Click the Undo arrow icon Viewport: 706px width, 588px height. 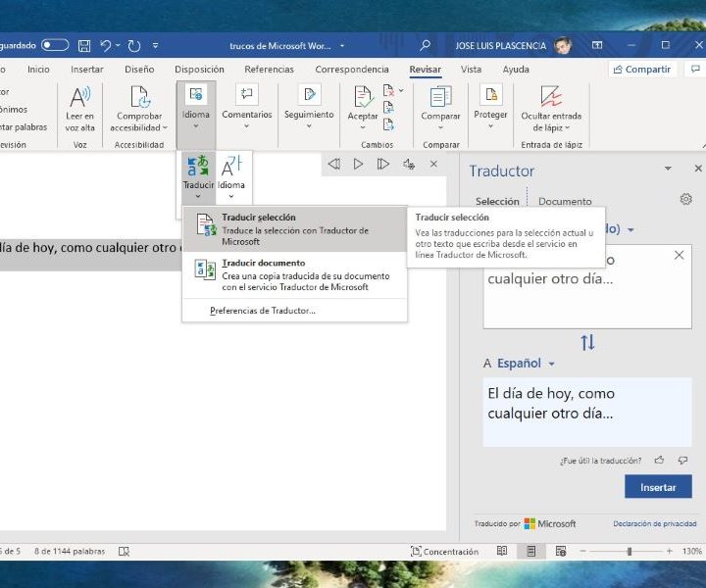(105, 46)
